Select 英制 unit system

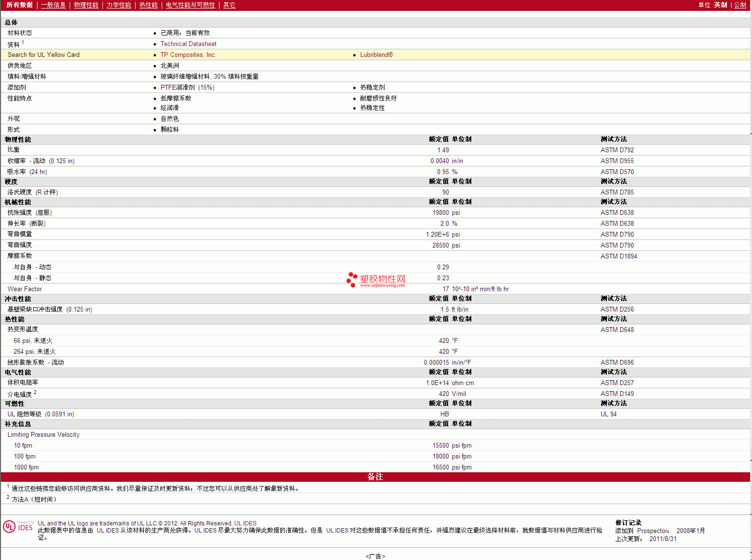[x=720, y=5]
